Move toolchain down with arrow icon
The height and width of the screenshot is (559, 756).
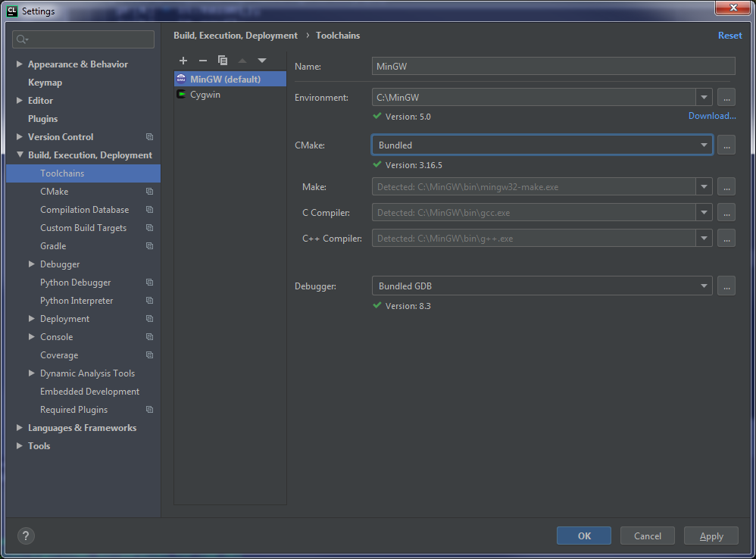pos(262,61)
